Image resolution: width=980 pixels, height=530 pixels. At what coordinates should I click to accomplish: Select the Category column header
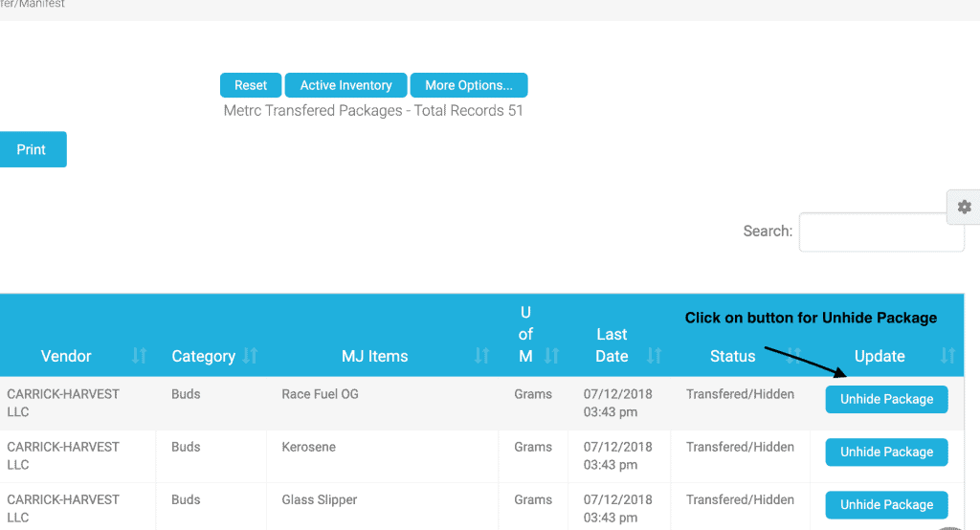pyautogui.click(x=203, y=356)
